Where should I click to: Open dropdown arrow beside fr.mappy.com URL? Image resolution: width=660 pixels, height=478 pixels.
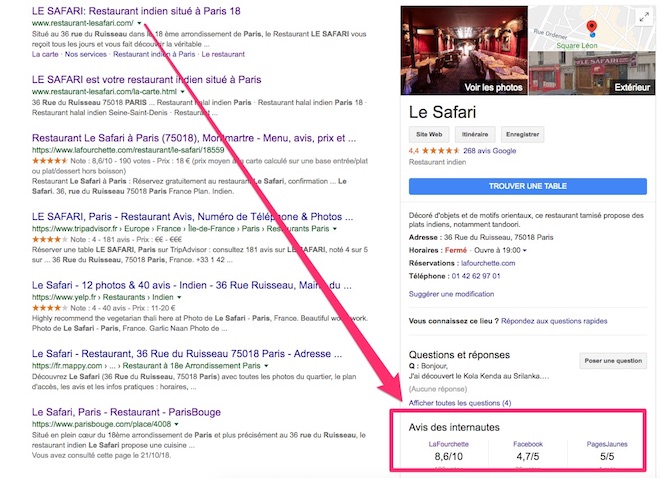266,366
